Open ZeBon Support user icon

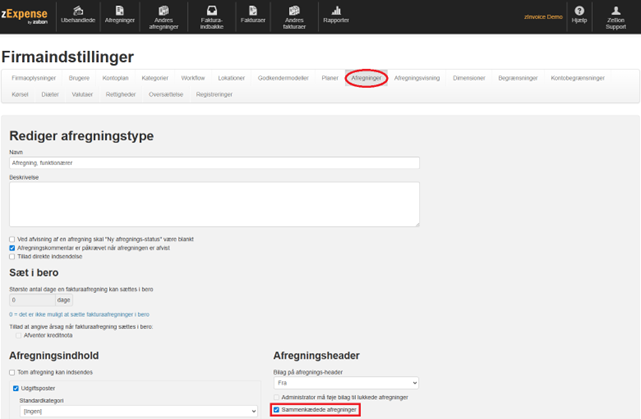click(616, 14)
